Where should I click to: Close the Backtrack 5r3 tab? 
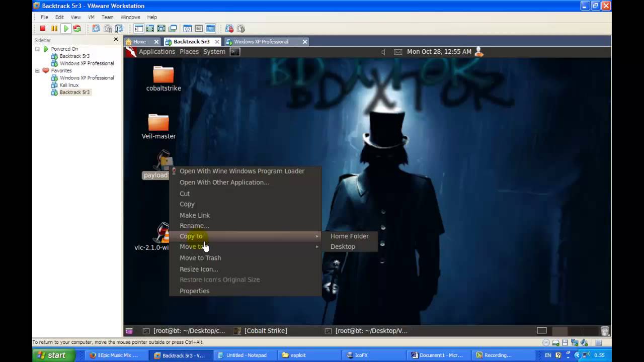(x=217, y=42)
